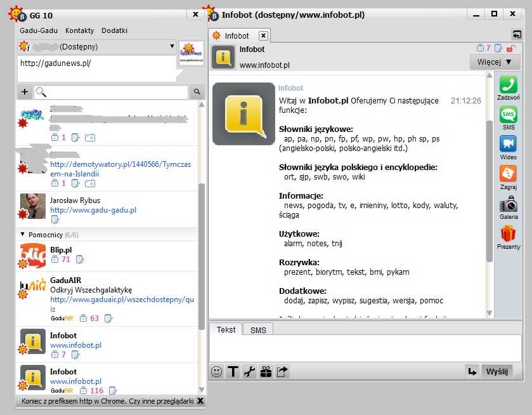Click the lock icon in chat header
The height and width of the screenshot is (415, 532).
[x=510, y=48]
